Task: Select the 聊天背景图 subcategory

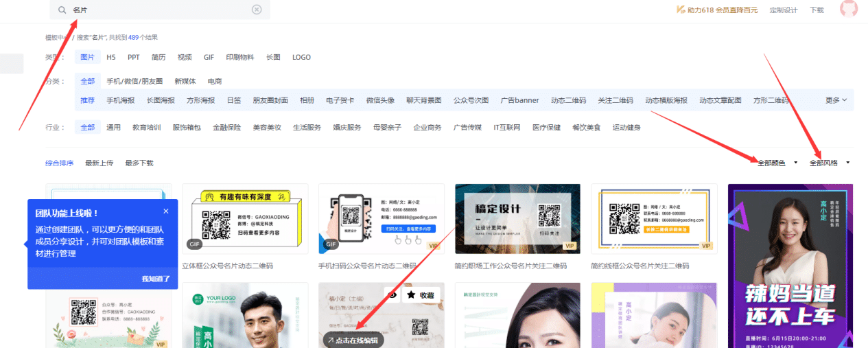Action: 424,100
